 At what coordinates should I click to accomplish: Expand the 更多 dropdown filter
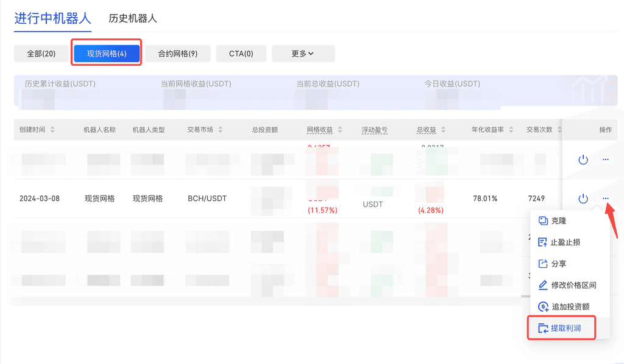(x=303, y=54)
